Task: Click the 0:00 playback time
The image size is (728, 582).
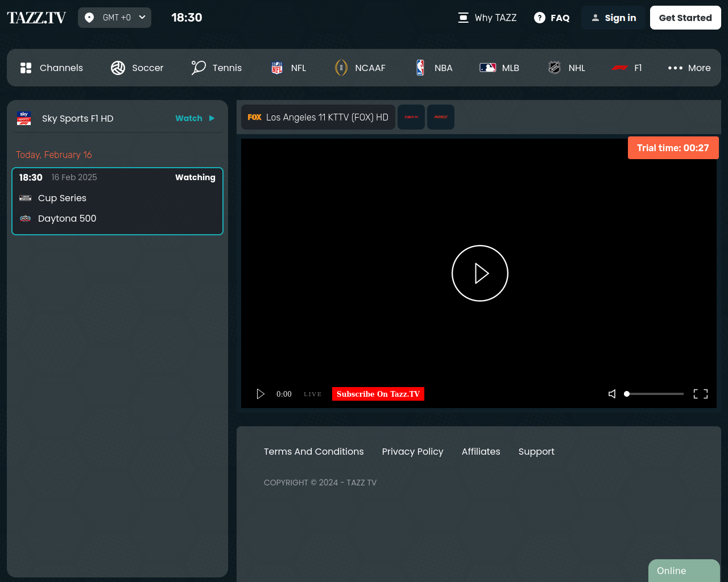Action: point(284,394)
